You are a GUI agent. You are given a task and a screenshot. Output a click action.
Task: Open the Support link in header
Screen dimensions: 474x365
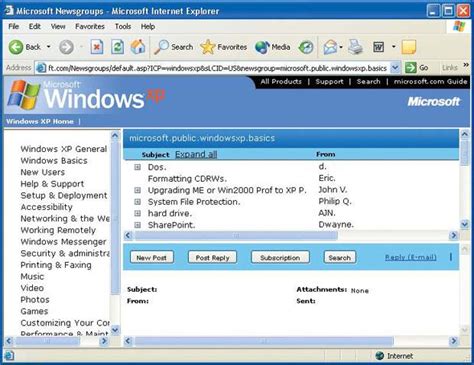329,81
